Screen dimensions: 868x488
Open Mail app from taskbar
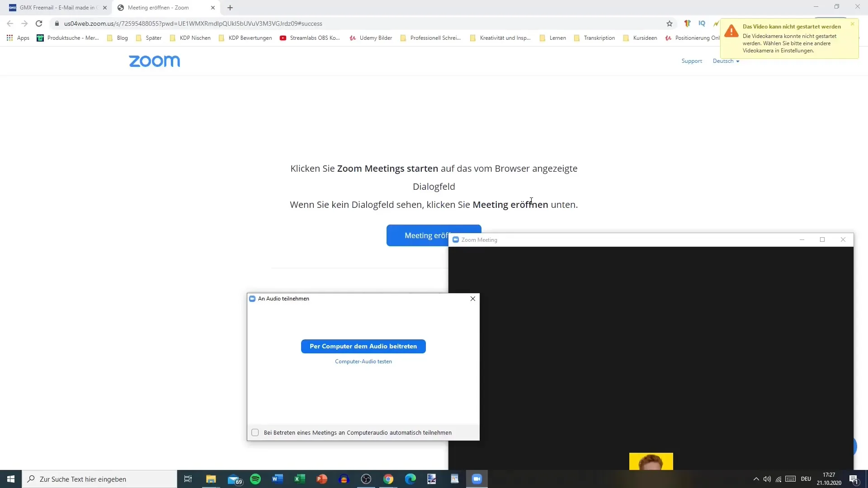pos(234,479)
